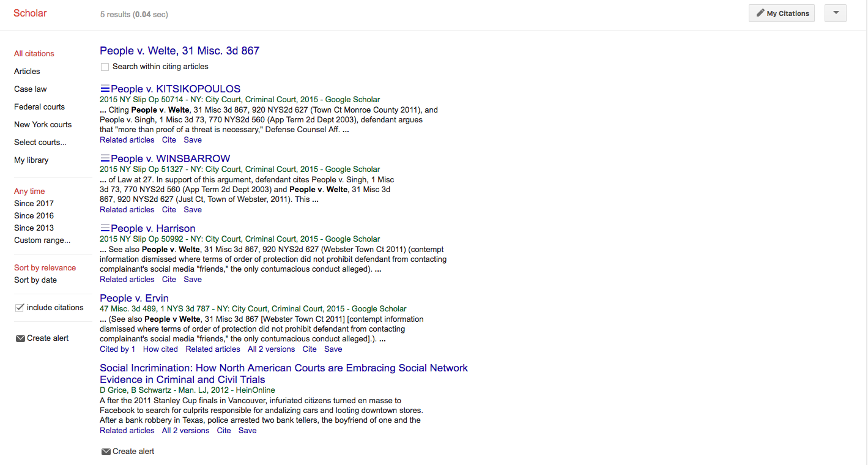The image size is (868, 465).
Task: Click the Scholar logo
Action: point(29,13)
